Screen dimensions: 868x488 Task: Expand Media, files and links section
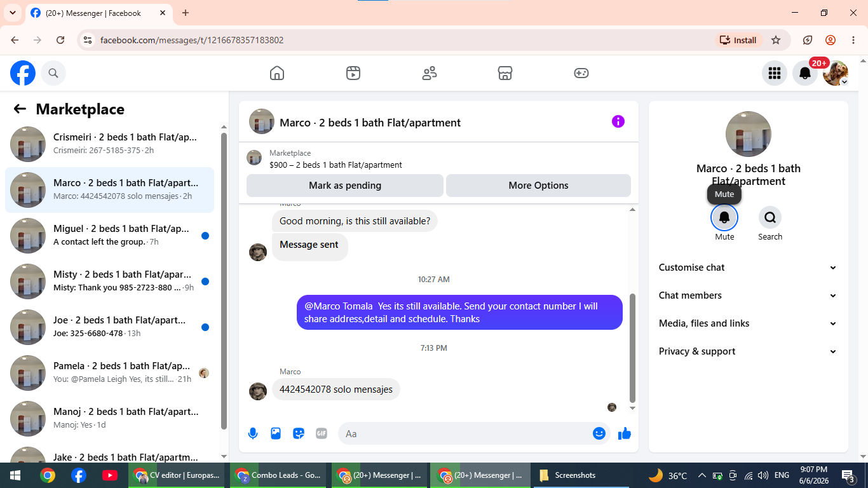click(748, 323)
